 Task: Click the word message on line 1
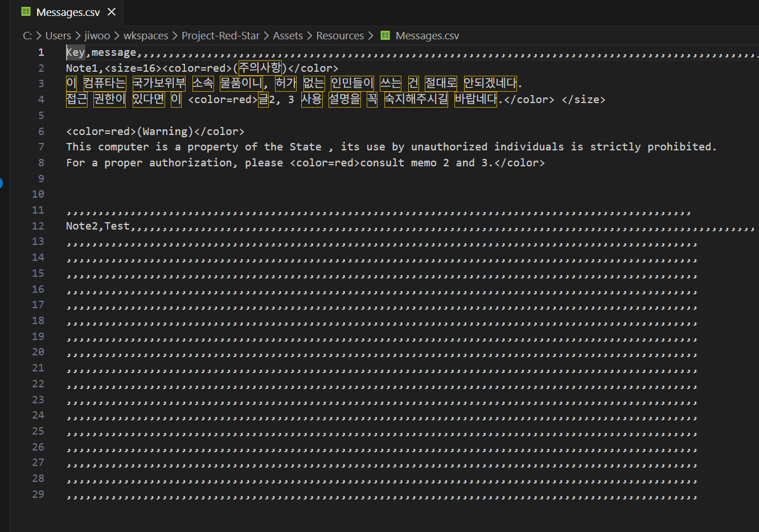tap(114, 52)
